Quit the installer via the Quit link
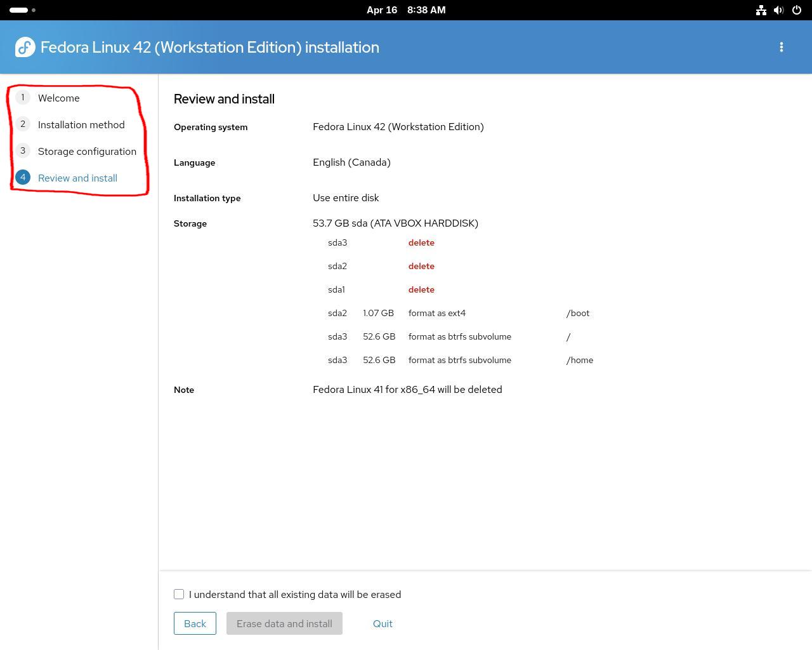 coord(383,623)
